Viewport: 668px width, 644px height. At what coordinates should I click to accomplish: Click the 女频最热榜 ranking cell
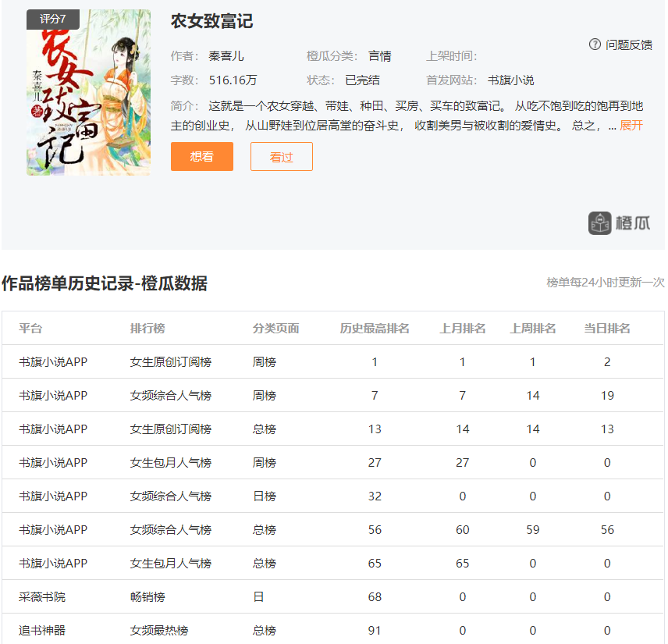point(159,631)
